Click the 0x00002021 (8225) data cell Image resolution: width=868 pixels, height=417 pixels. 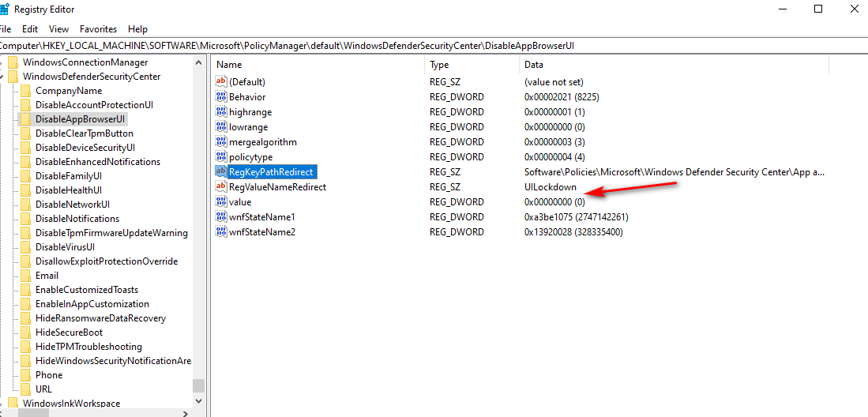point(562,97)
